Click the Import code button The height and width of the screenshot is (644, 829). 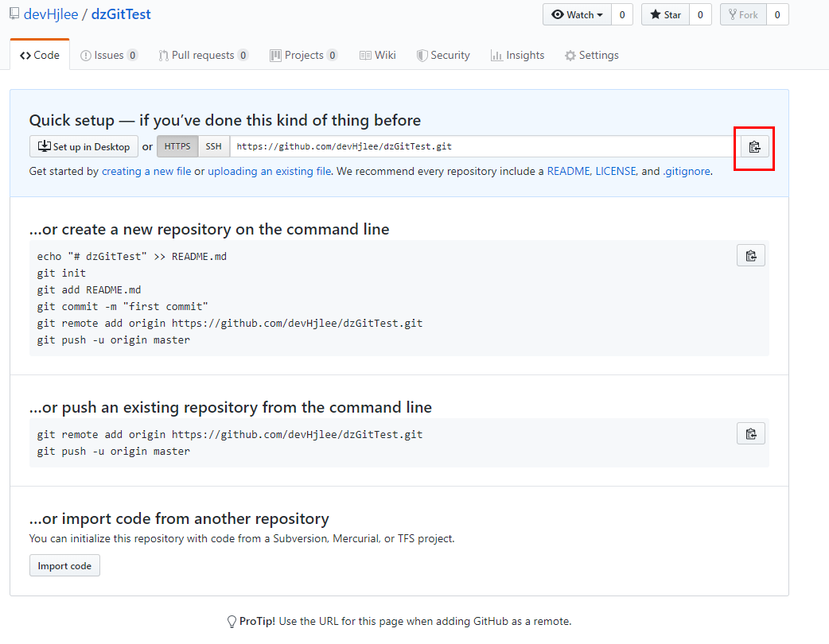(x=64, y=565)
